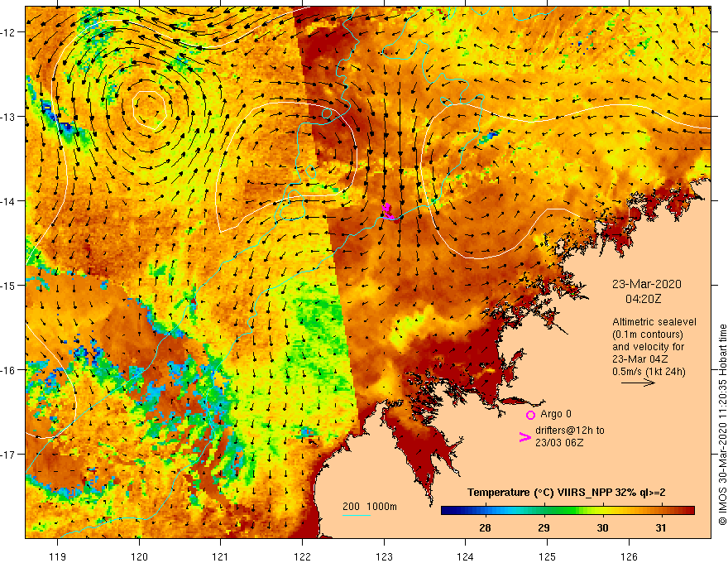Click the latitude label -16

point(8,370)
